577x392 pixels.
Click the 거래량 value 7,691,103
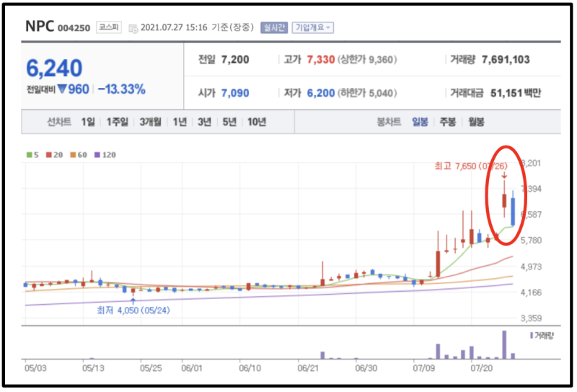click(x=506, y=60)
